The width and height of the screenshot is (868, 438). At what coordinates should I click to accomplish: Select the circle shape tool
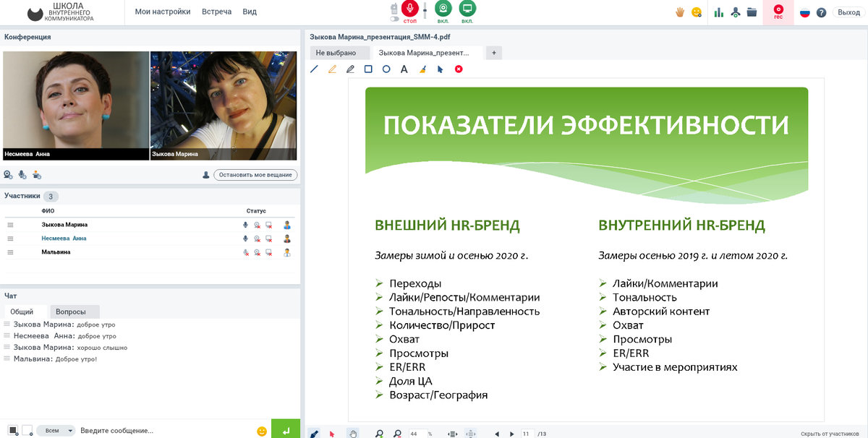click(x=386, y=69)
